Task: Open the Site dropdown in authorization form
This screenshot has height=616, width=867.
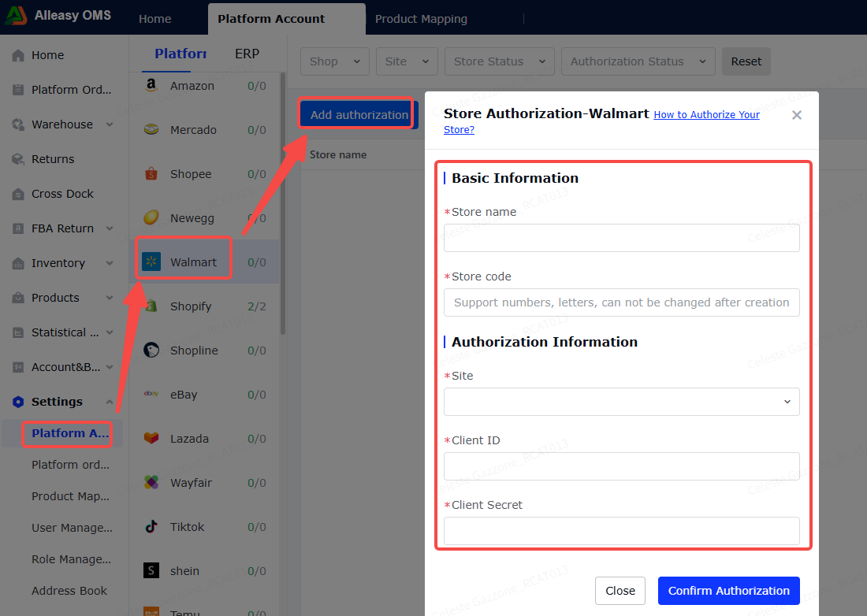Action: [622, 402]
